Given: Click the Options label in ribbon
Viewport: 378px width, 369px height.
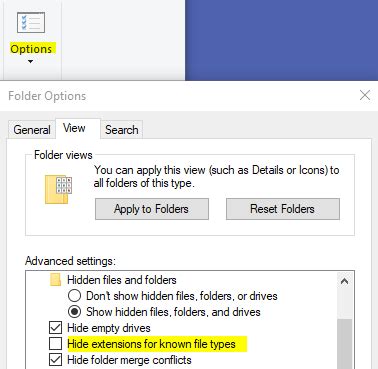Looking at the screenshot, I should (x=31, y=49).
